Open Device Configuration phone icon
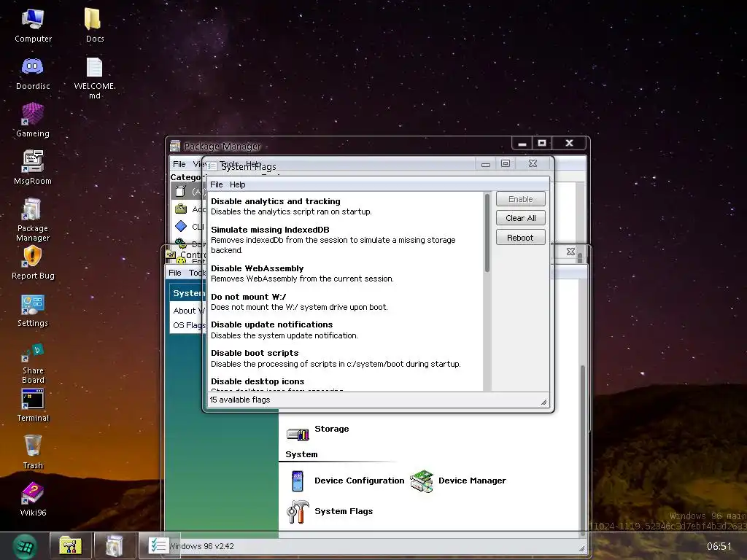The width and height of the screenshot is (747, 560). click(x=298, y=481)
